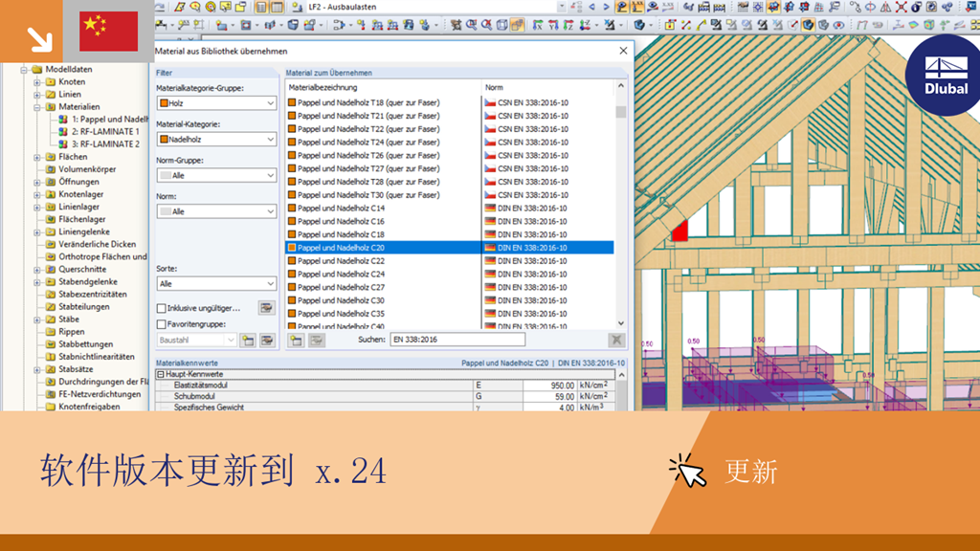Click the Chinese flag icon
Screen dimensions: 980x551
point(109,32)
